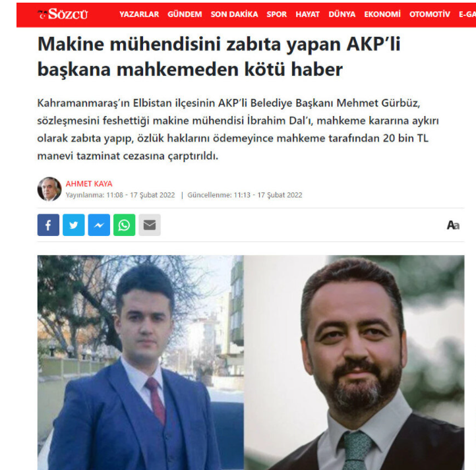
Task: Open the AHMET KAYA author link
Action: pyautogui.click(x=89, y=184)
